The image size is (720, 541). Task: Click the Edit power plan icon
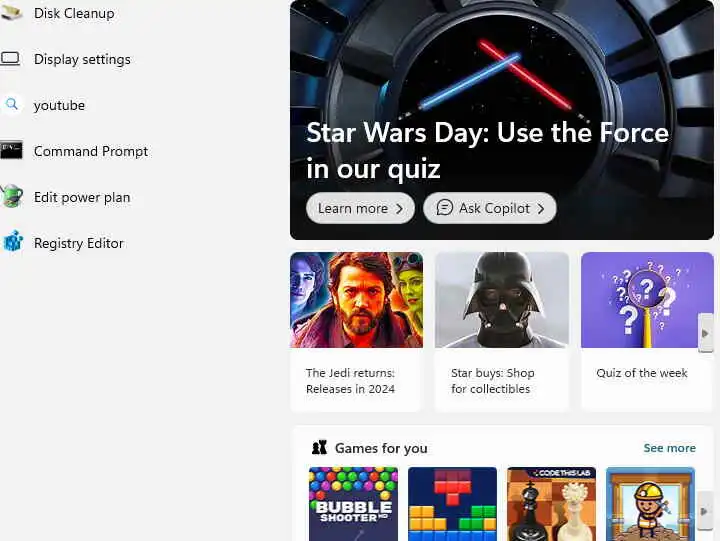[11, 196]
